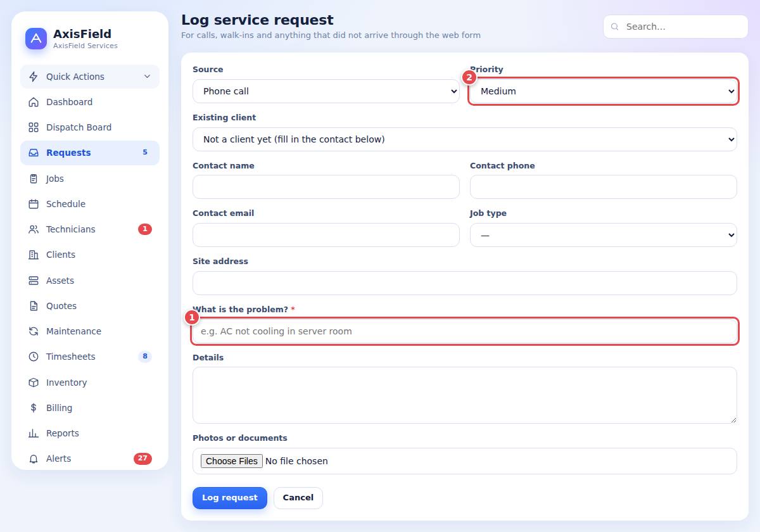Click the search magnifier icon
760x532 pixels.
pos(615,27)
